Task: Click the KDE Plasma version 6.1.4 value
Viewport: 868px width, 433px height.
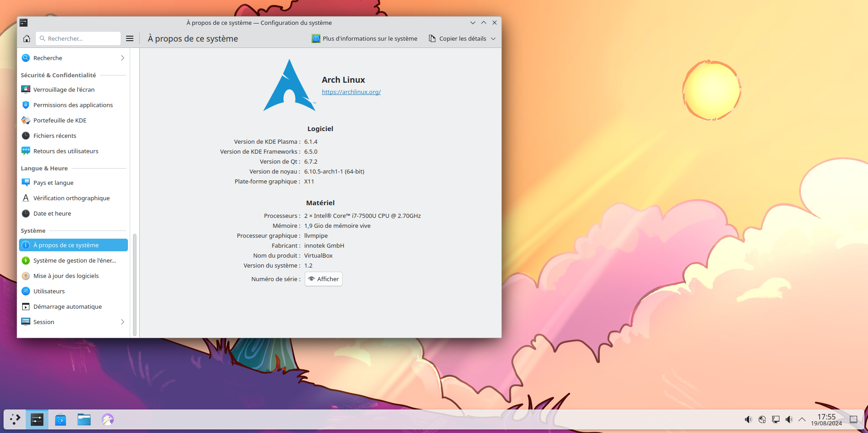Action: [x=311, y=141]
